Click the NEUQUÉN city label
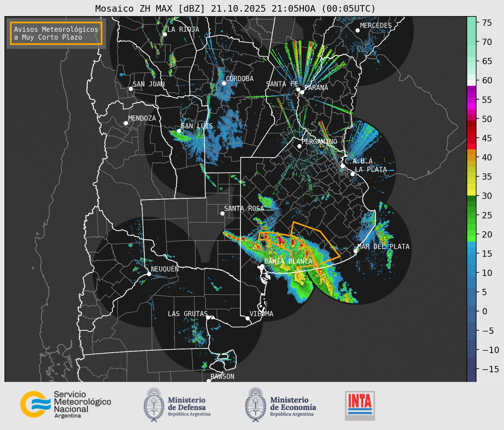504x430 pixels. (x=165, y=269)
